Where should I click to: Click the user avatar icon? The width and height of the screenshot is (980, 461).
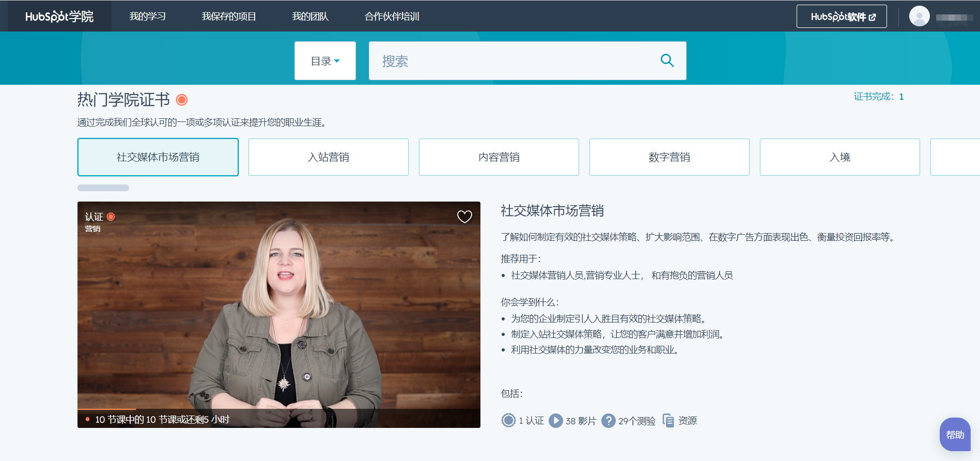(919, 17)
